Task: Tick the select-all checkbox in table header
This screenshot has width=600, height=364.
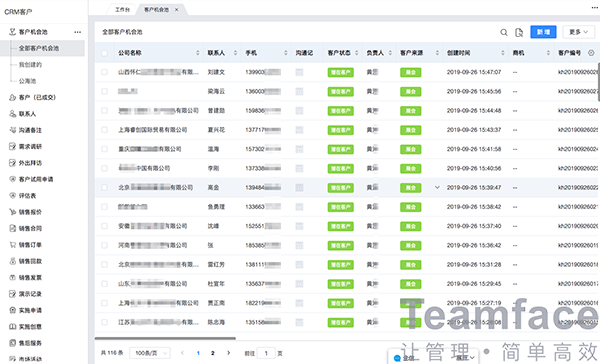Action: coord(104,53)
